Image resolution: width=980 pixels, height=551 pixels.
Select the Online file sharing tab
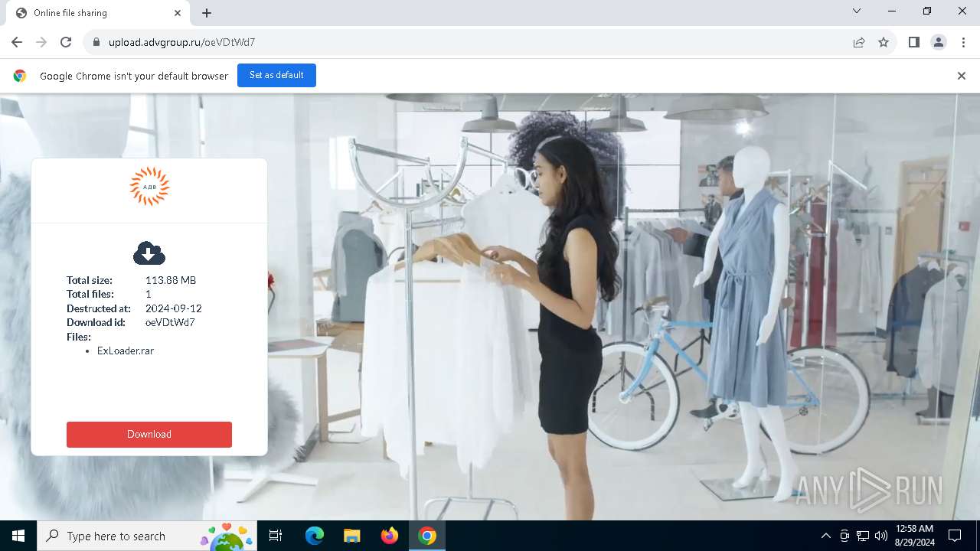click(x=99, y=13)
